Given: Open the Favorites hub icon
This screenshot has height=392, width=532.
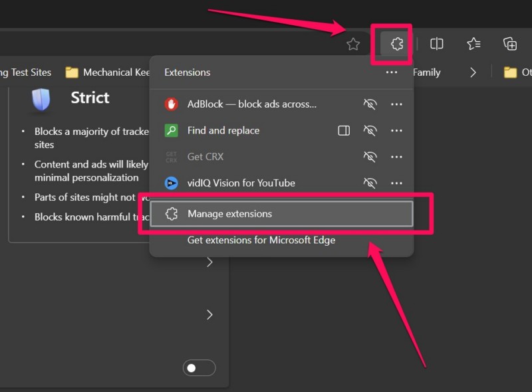Looking at the screenshot, I should pos(473,44).
